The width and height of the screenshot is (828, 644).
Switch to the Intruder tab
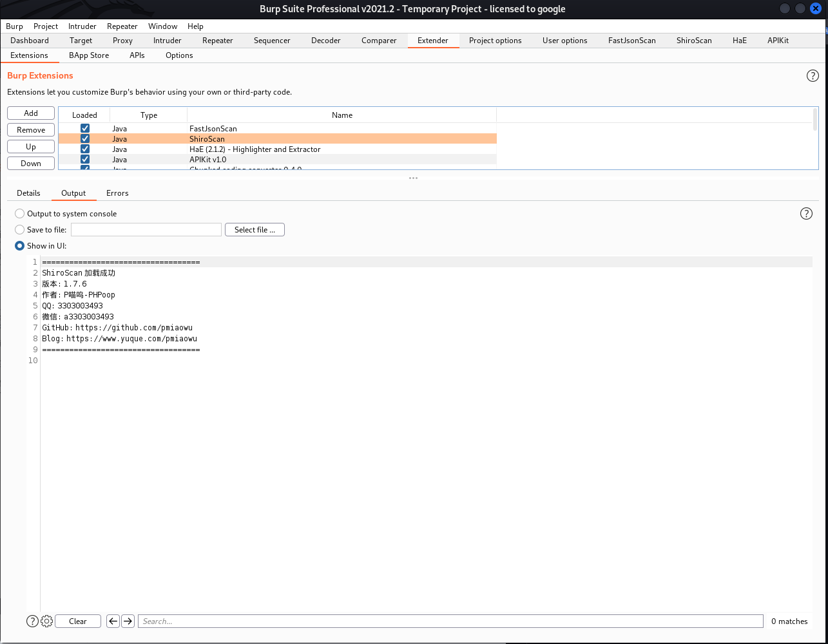168,40
